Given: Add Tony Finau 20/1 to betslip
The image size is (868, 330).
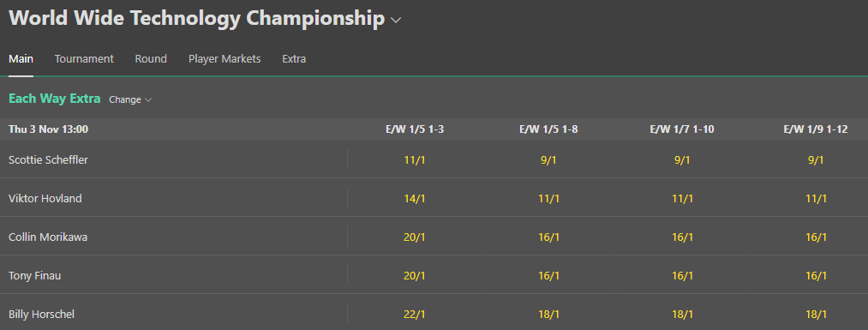Looking at the screenshot, I should coord(415,275).
